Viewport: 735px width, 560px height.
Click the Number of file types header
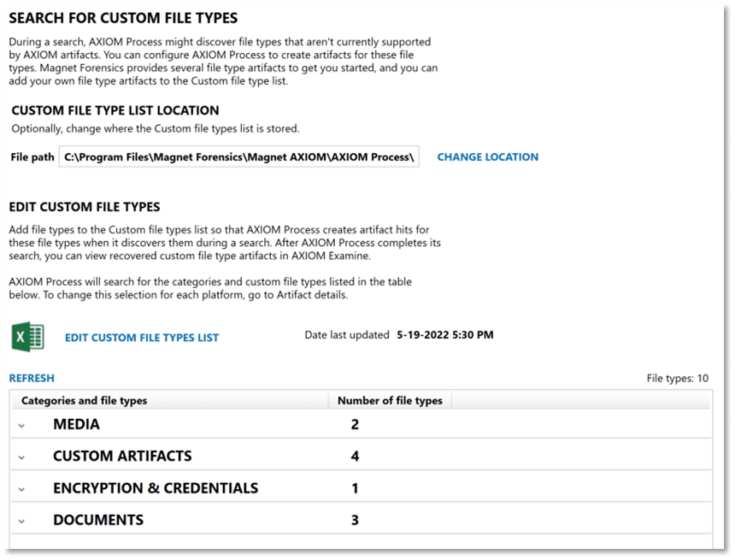click(x=389, y=400)
